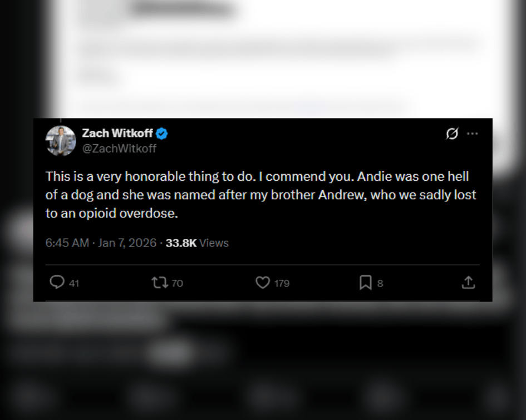The height and width of the screenshot is (420, 526).
Task: Click the bookmark count 8
Action: 380,283
